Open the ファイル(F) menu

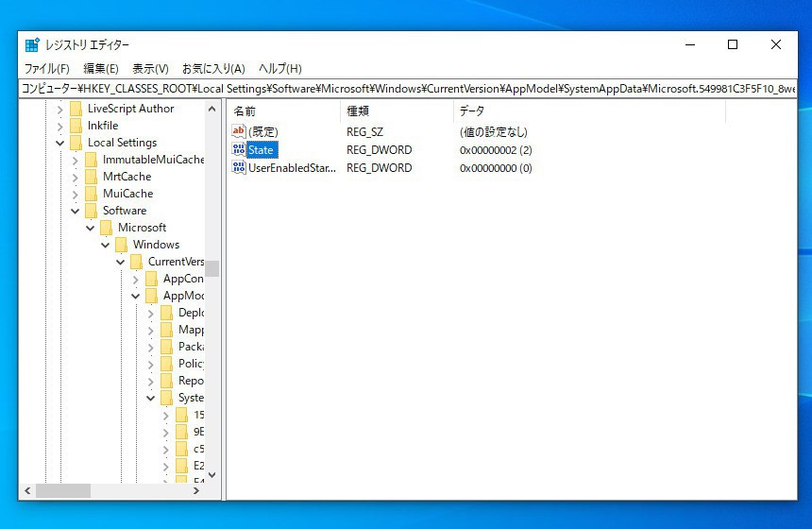click(x=46, y=68)
